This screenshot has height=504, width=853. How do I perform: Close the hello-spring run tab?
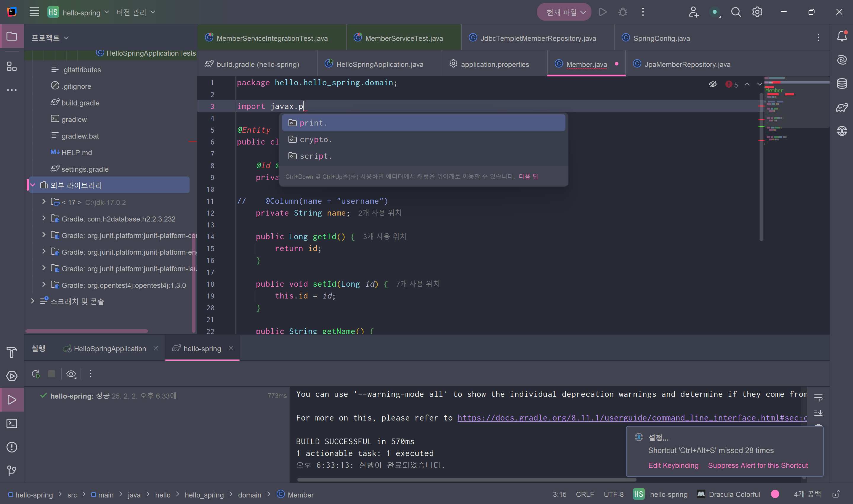(231, 348)
